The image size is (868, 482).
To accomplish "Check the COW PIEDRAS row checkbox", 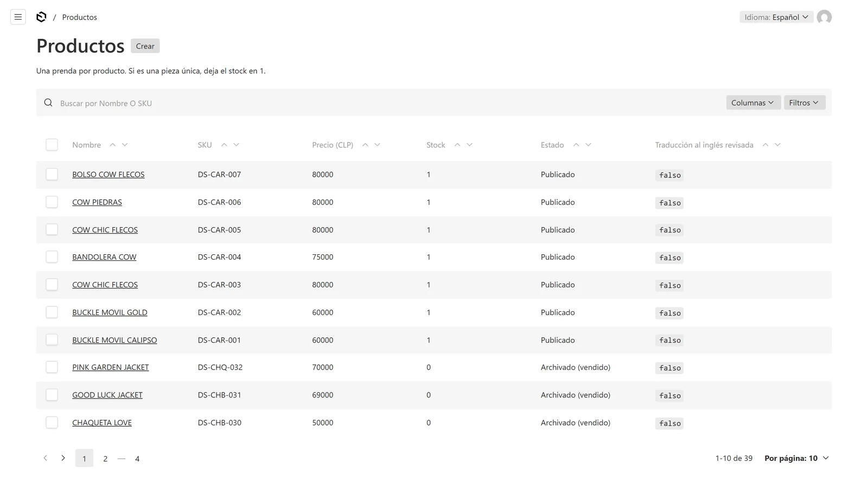I will [52, 202].
